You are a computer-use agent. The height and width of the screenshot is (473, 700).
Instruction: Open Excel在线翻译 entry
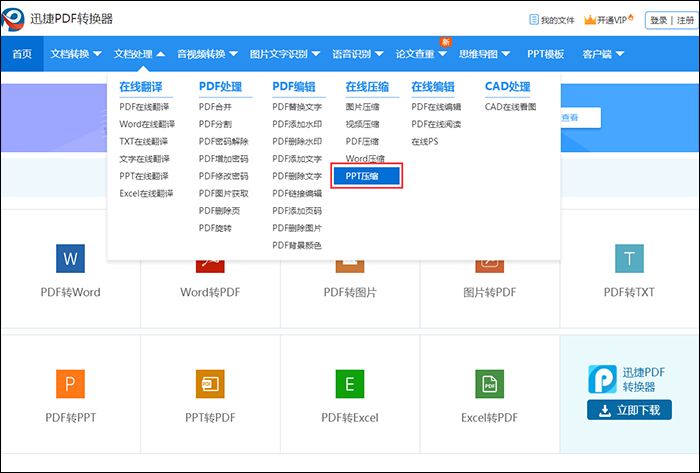tap(146, 193)
